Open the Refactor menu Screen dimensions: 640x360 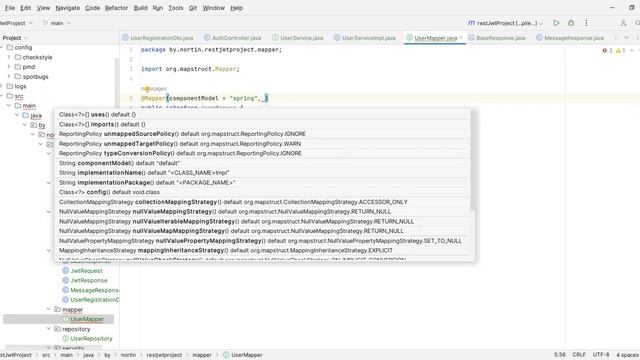(x=116, y=8)
